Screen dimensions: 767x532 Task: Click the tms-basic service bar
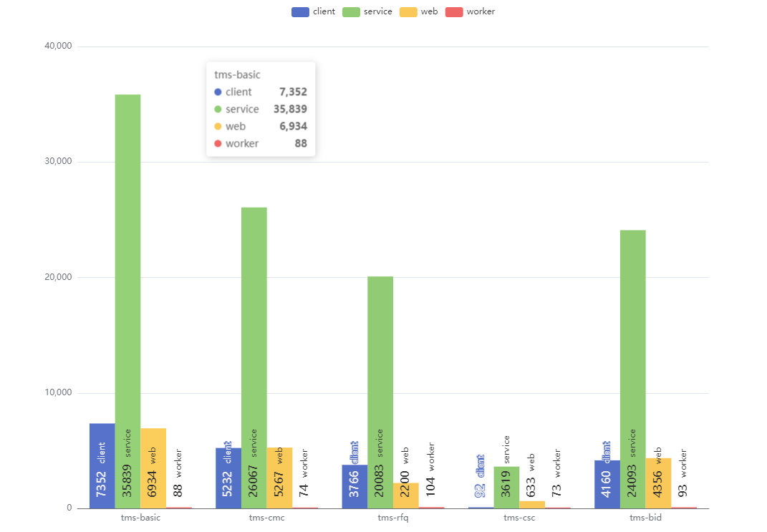pos(127,286)
